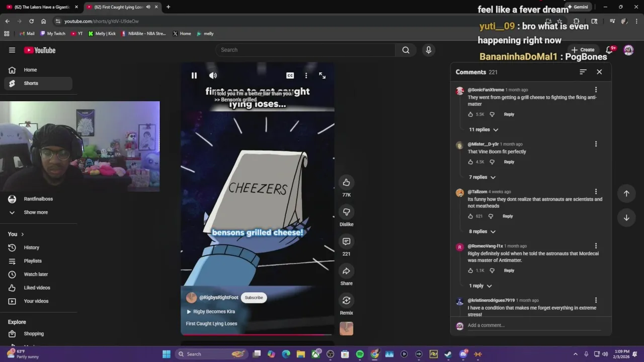644x362 pixels.
Task: Click the YouTube search box
Action: (x=306, y=50)
